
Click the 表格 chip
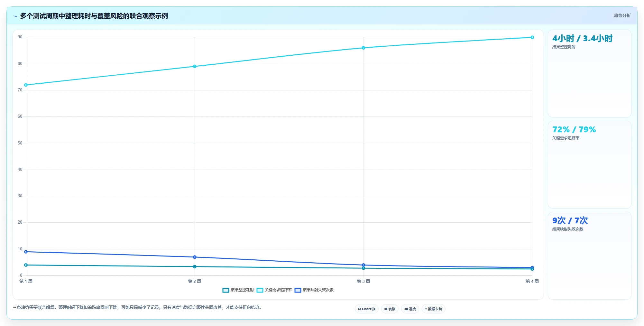[x=390, y=309]
